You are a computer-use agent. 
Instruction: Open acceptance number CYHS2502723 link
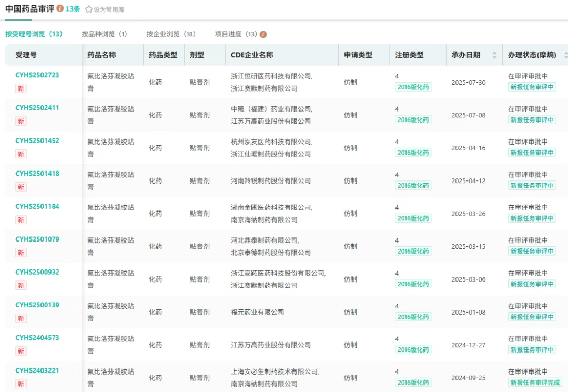[37, 75]
